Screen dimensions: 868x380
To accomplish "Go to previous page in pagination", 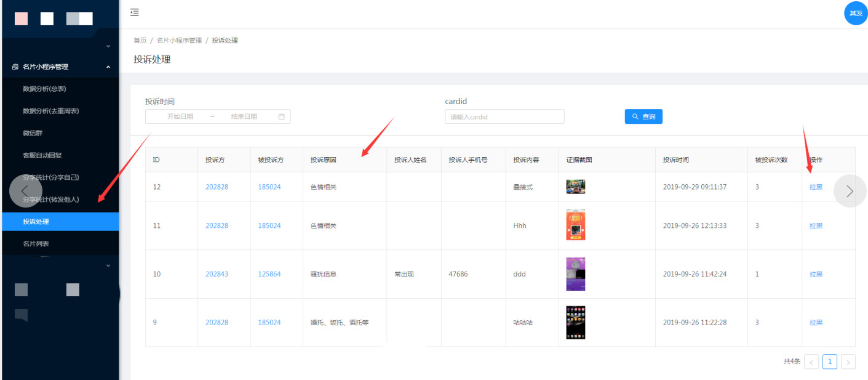I will pyautogui.click(x=811, y=362).
